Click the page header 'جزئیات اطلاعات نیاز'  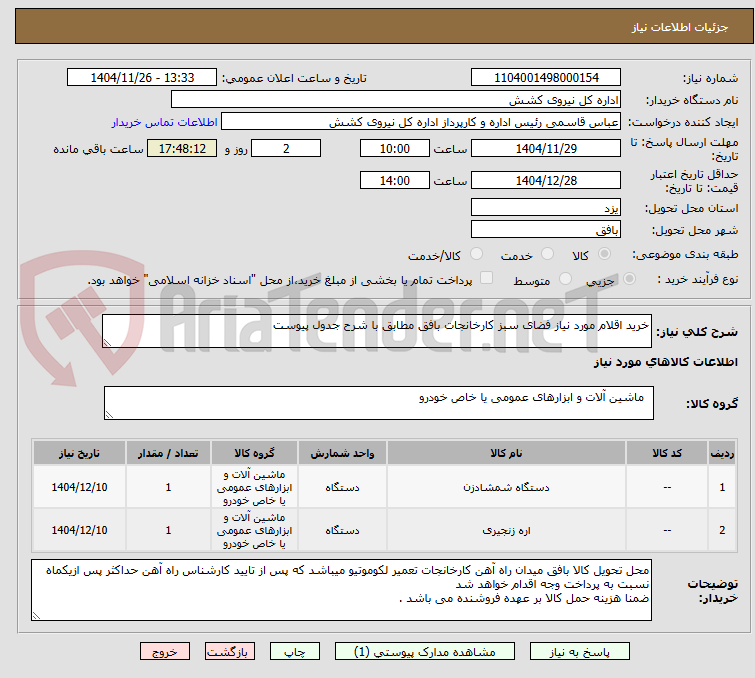(x=679, y=27)
